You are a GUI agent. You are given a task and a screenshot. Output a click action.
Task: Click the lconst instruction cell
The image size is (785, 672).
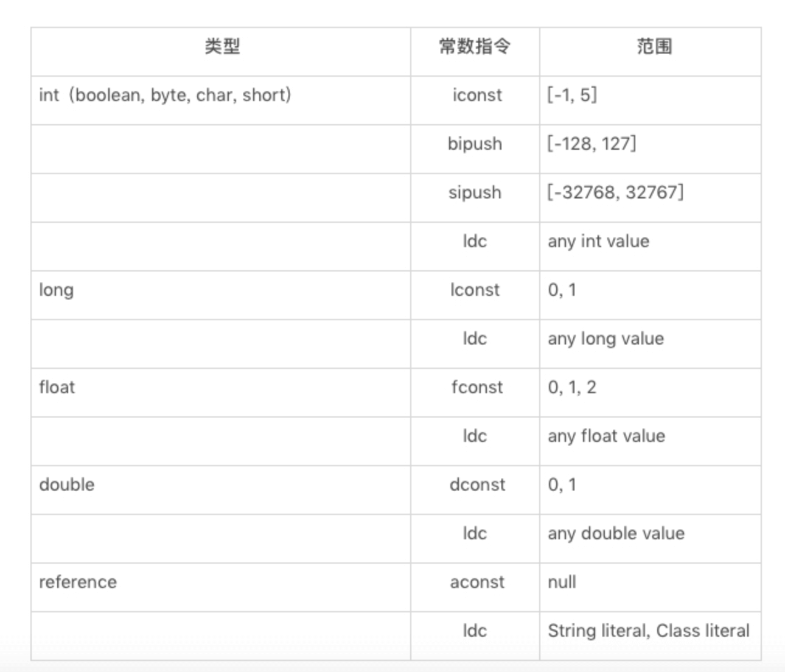[x=475, y=295]
